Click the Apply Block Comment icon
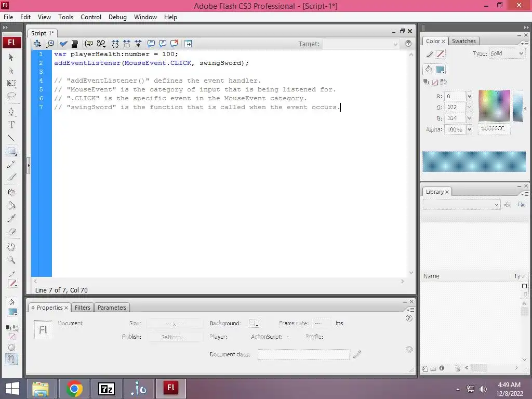Viewport: 532px width, 399px height. click(x=151, y=44)
